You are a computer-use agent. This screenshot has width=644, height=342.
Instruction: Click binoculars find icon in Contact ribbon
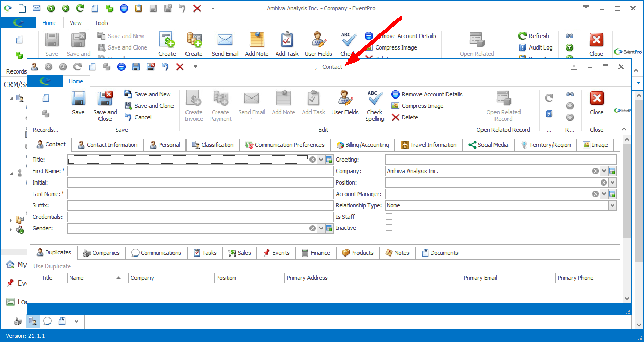[x=570, y=94]
